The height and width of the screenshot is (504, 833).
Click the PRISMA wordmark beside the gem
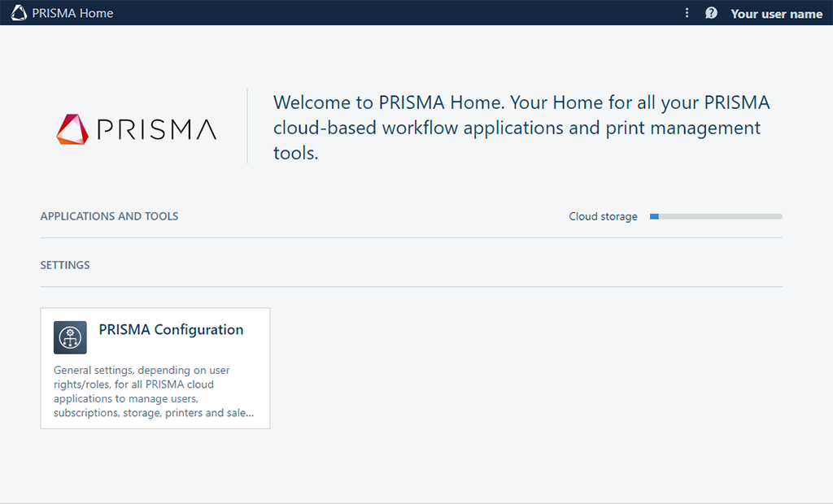tap(156, 130)
